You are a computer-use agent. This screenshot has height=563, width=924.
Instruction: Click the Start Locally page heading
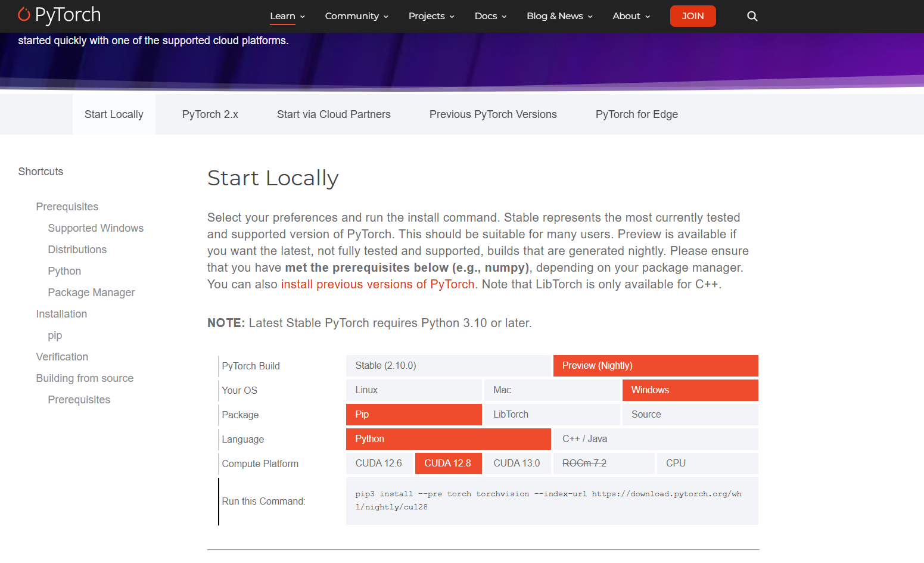(x=273, y=178)
